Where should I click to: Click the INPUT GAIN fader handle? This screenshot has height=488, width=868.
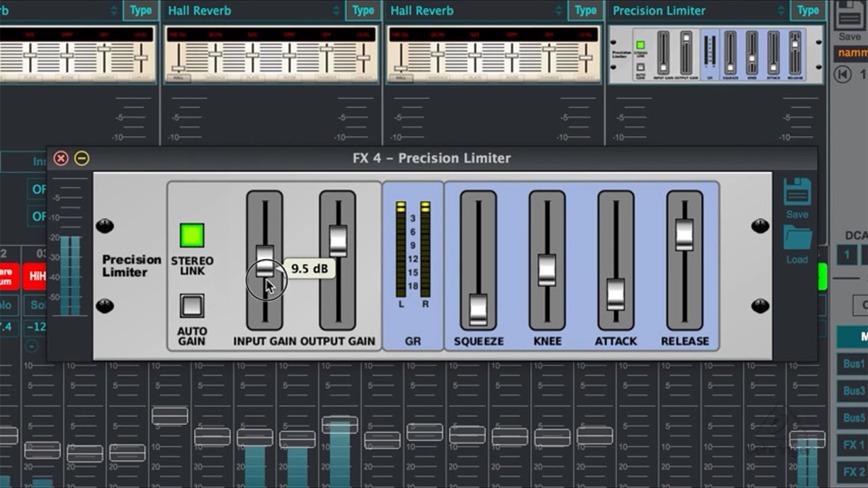point(264,260)
